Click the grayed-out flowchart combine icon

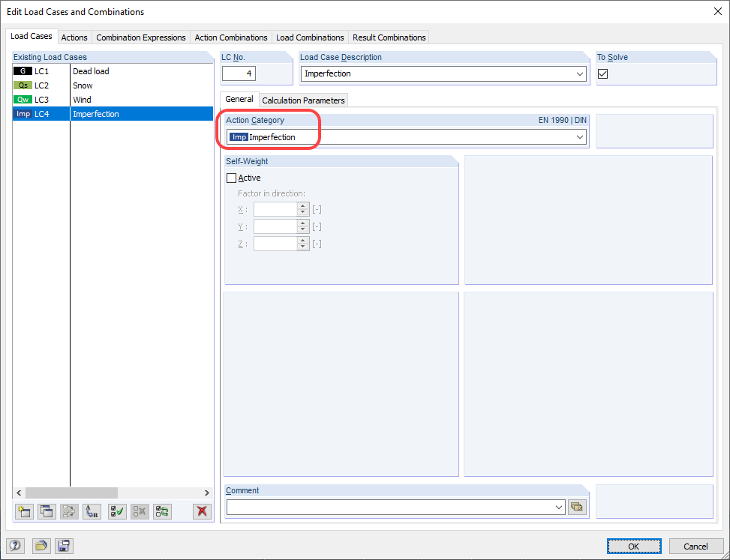pyautogui.click(x=69, y=511)
